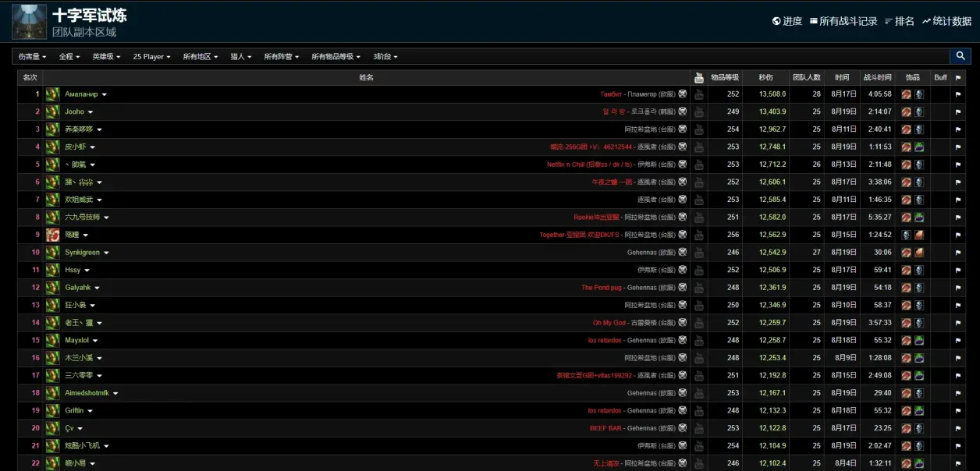Viewport: 980px width, 471px height.
Task: Click the 4:05:58 fight time value
Action: click(x=879, y=94)
